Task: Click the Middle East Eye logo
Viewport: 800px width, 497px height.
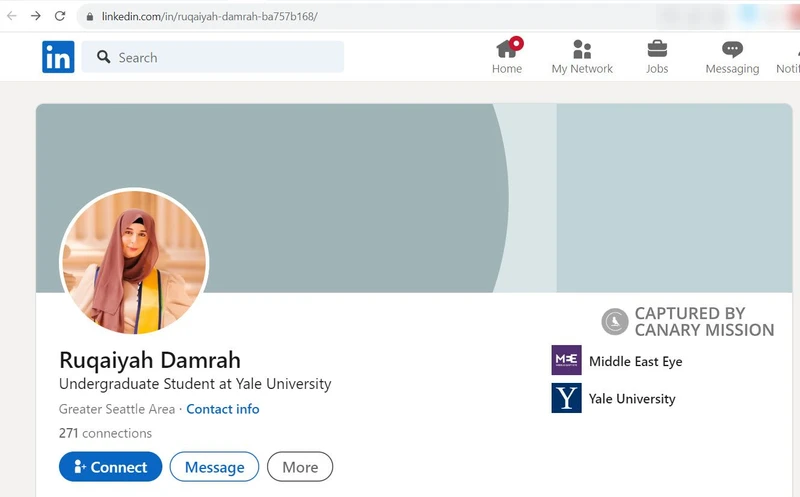Action: pyautogui.click(x=566, y=360)
